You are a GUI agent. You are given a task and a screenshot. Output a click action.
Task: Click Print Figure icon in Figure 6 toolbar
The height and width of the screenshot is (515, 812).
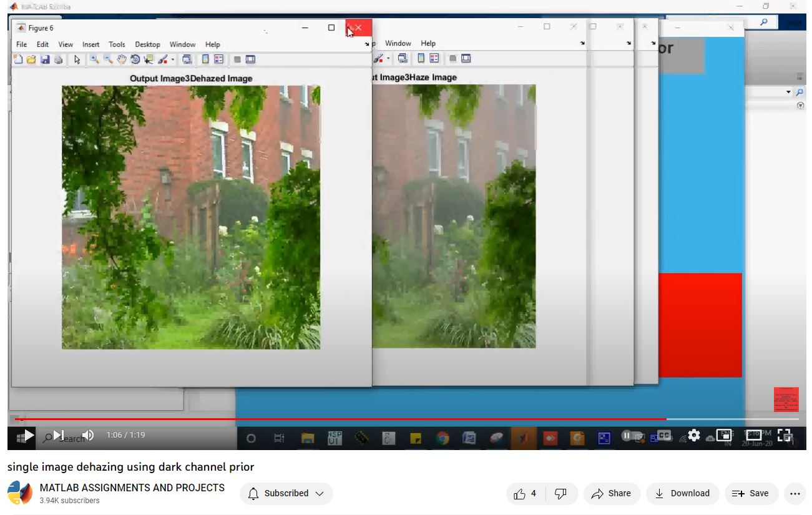59,59
